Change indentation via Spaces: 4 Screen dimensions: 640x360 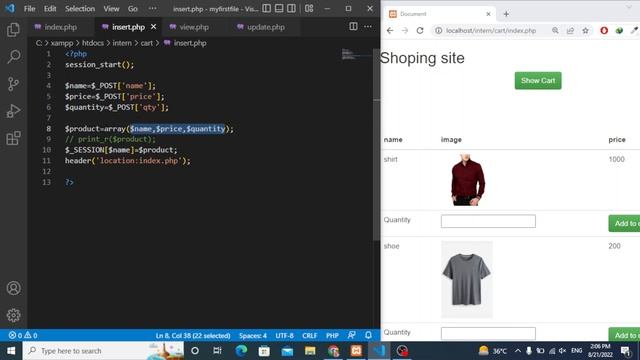[x=253, y=336]
